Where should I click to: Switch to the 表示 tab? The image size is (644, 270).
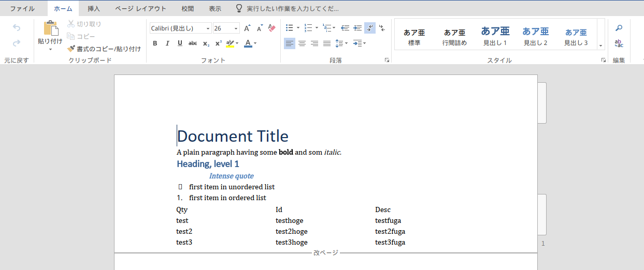(x=215, y=9)
